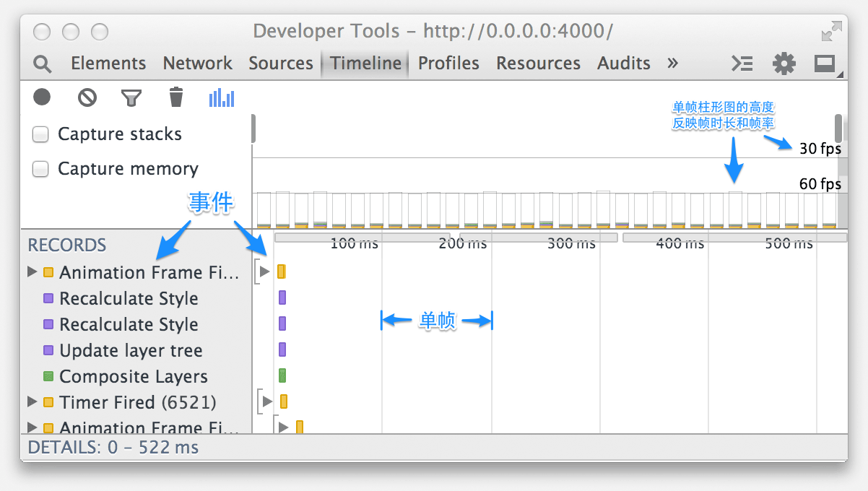Change the dock side of DevTools
The image size is (868, 491).
pos(825,64)
